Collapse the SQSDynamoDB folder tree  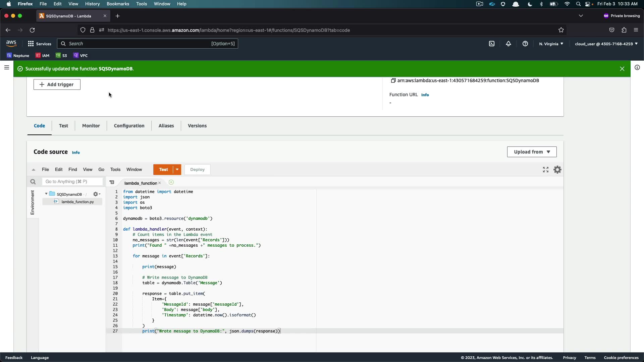(46, 194)
